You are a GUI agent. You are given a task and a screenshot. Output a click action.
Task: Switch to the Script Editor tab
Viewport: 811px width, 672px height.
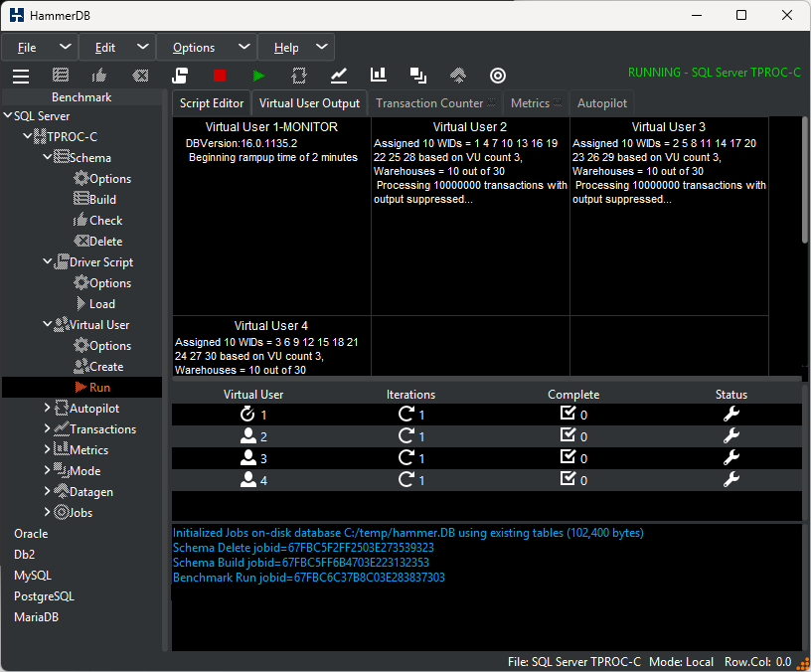click(x=212, y=103)
